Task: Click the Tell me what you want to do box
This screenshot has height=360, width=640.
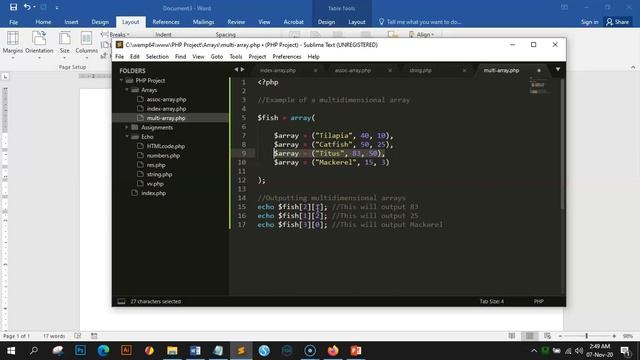Action: 420,22
